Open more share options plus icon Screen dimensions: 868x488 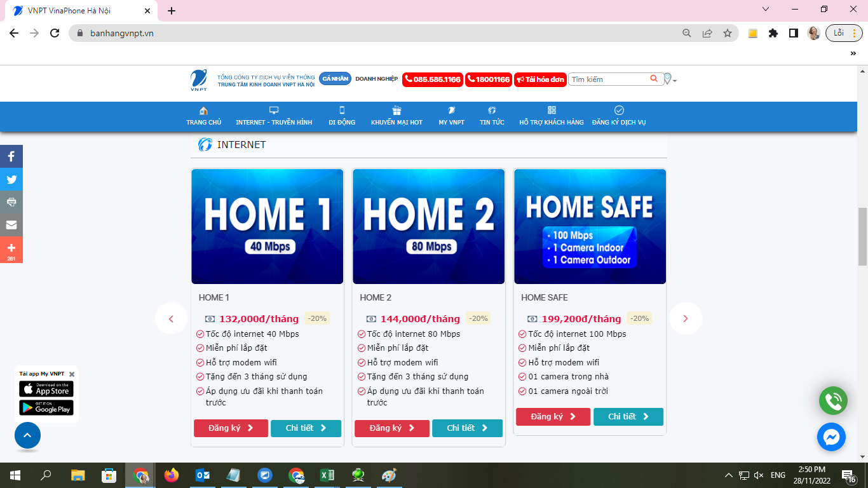[11, 249]
